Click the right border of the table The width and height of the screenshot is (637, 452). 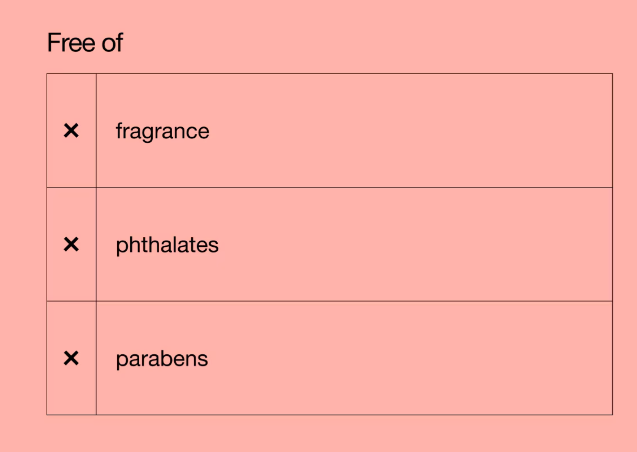[612, 245]
